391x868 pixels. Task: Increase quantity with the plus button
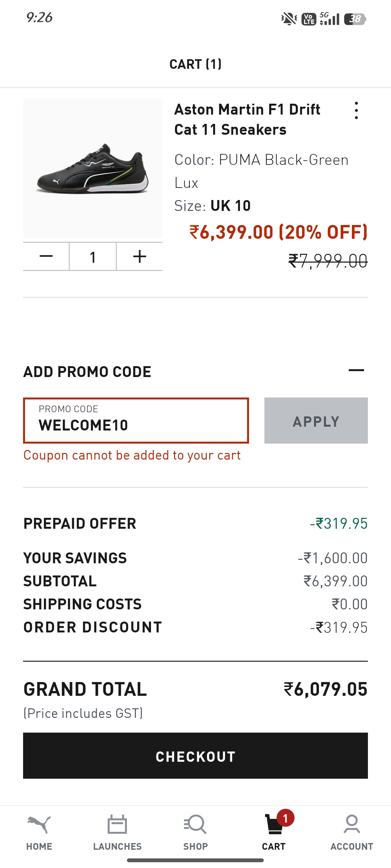(x=139, y=256)
